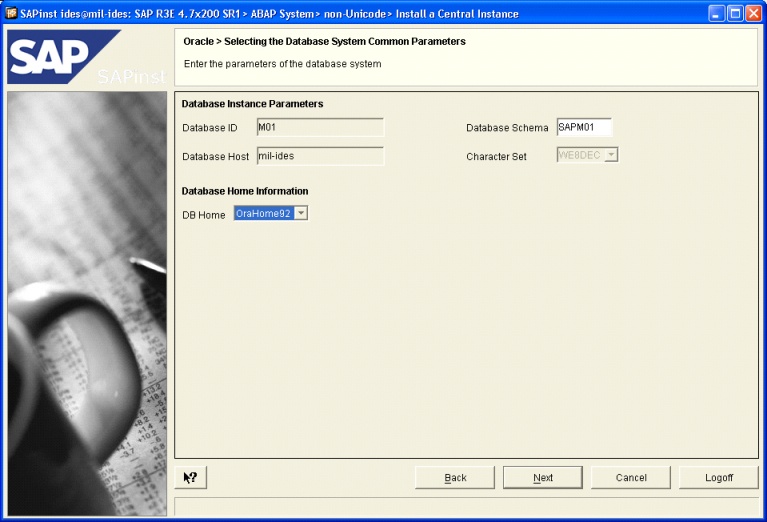
Task: Click the SAPinst title bar application icon
Action: pos(11,13)
